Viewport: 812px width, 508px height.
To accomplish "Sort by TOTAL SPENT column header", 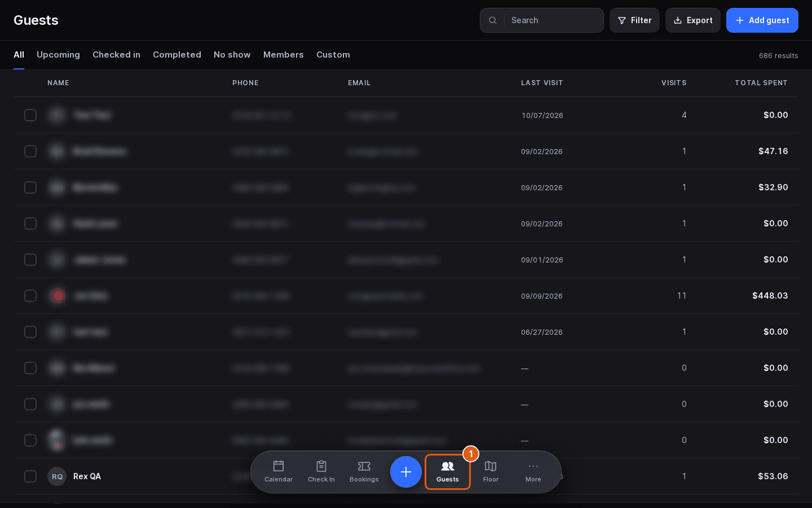I will (x=761, y=83).
